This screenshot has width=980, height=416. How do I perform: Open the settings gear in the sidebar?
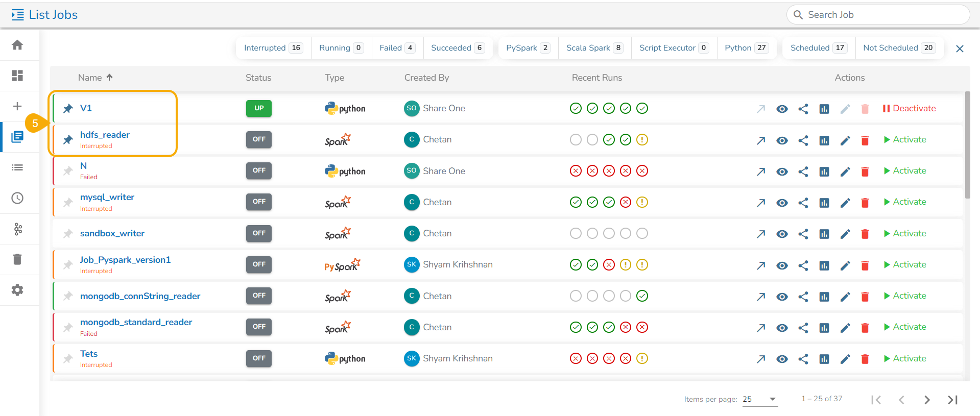click(x=17, y=290)
